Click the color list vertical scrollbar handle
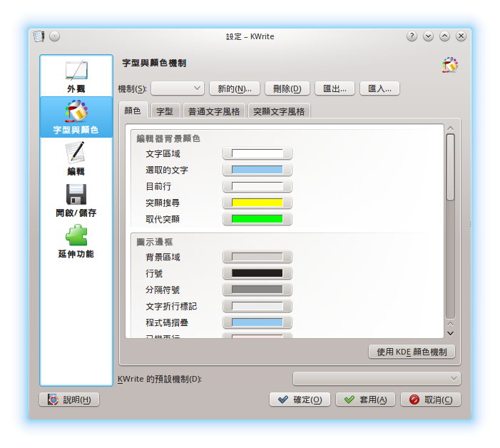The image size is (500, 448). (x=450, y=167)
